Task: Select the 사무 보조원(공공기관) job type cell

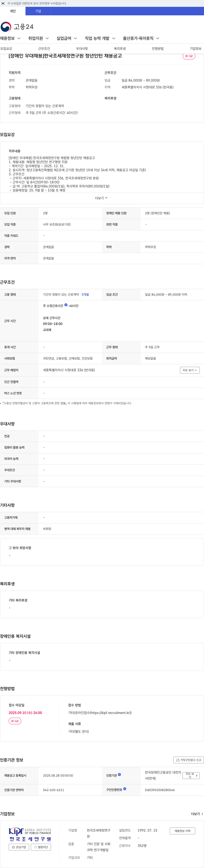Action: click(57, 225)
